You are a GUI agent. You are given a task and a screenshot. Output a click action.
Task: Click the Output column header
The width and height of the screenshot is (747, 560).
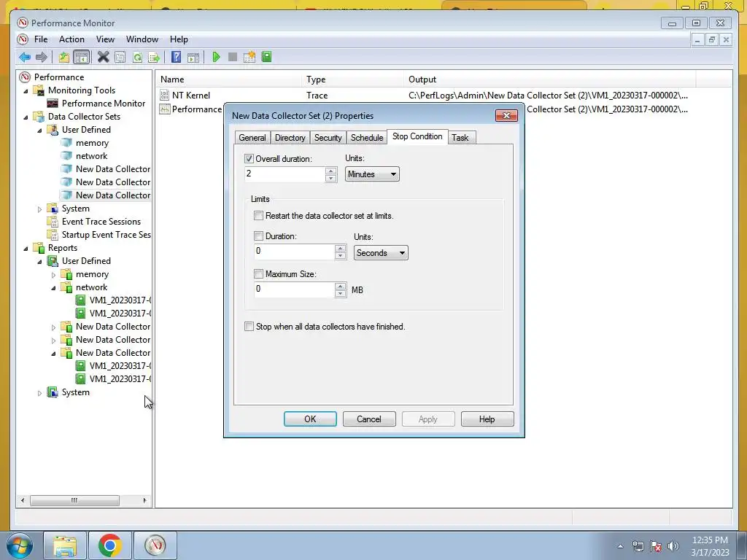point(550,79)
